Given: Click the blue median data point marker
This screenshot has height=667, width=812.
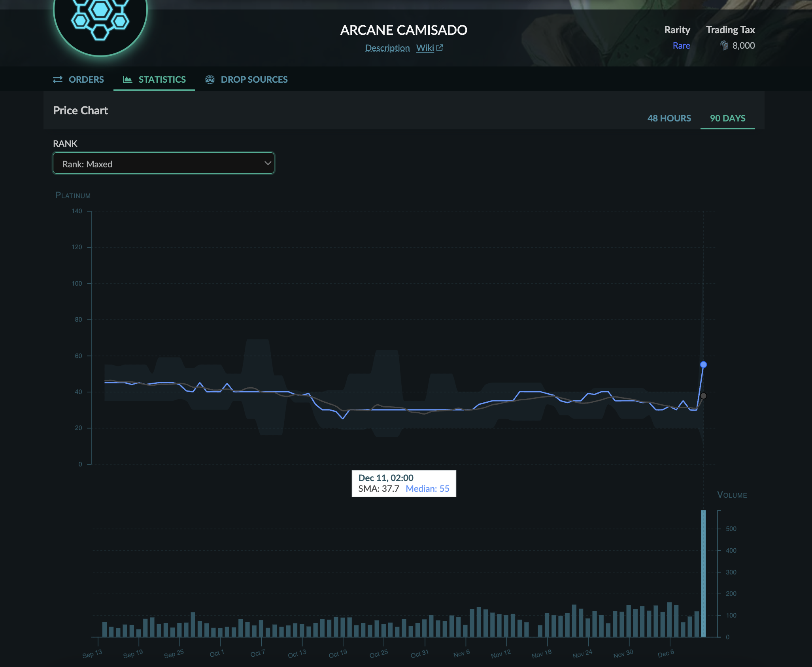Looking at the screenshot, I should [703, 364].
